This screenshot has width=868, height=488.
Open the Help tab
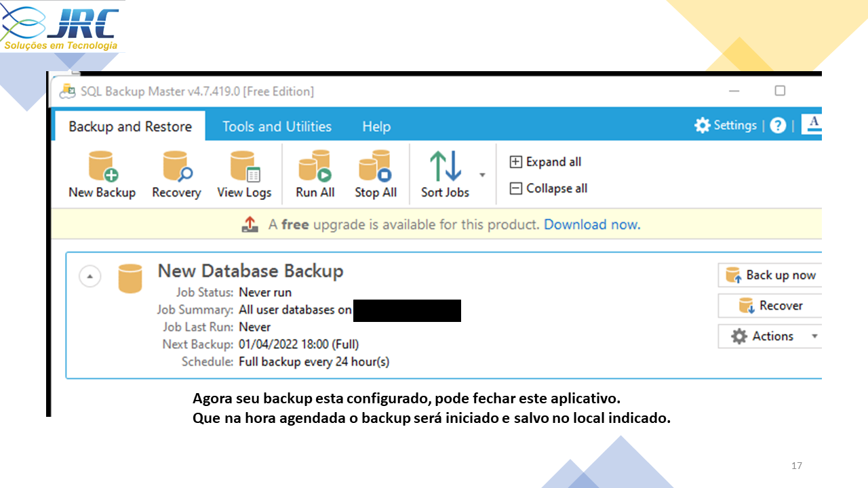[x=376, y=127]
